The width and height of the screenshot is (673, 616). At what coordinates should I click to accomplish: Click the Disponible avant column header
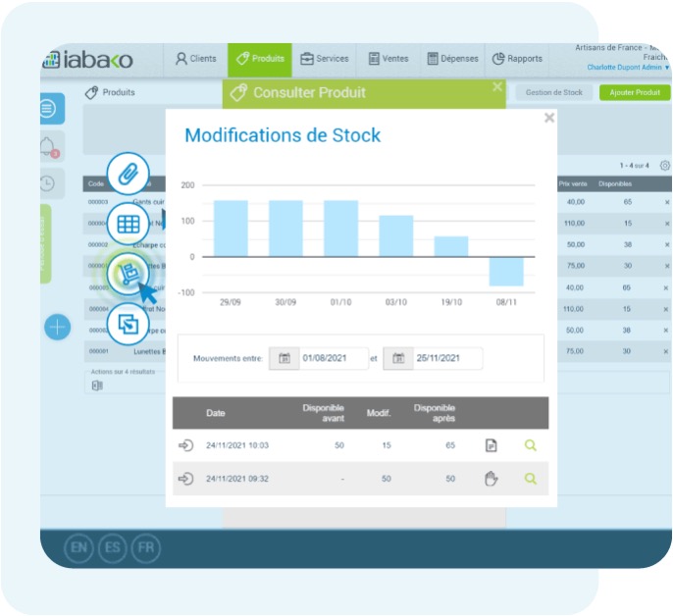pos(323,413)
